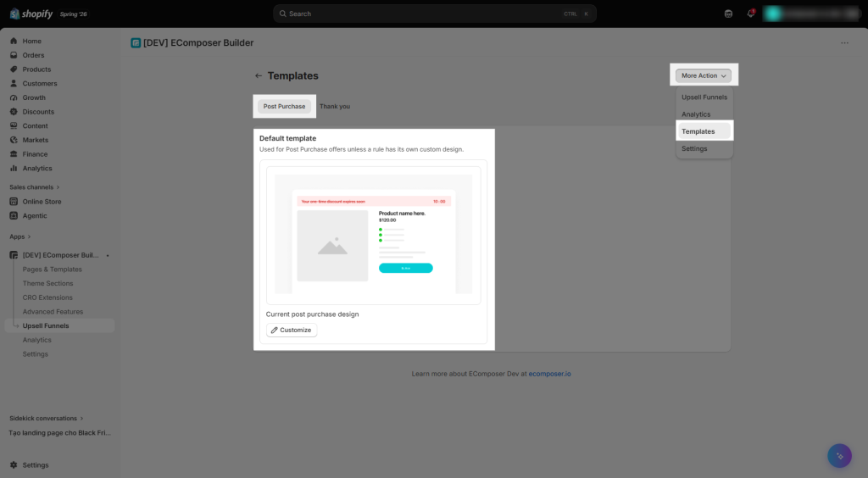
Task: Open Analytics under EComposer submenu
Action: click(37, 340)
